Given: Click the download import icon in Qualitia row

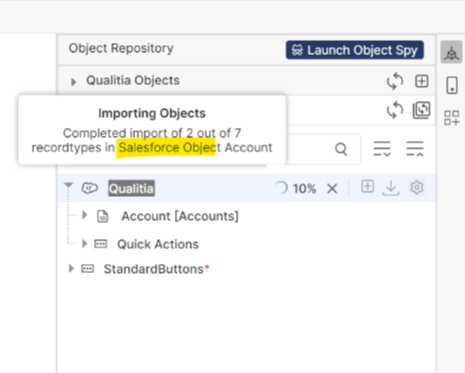Looking at the screenshot, I should pyautogui.click(x=391, y=188).
